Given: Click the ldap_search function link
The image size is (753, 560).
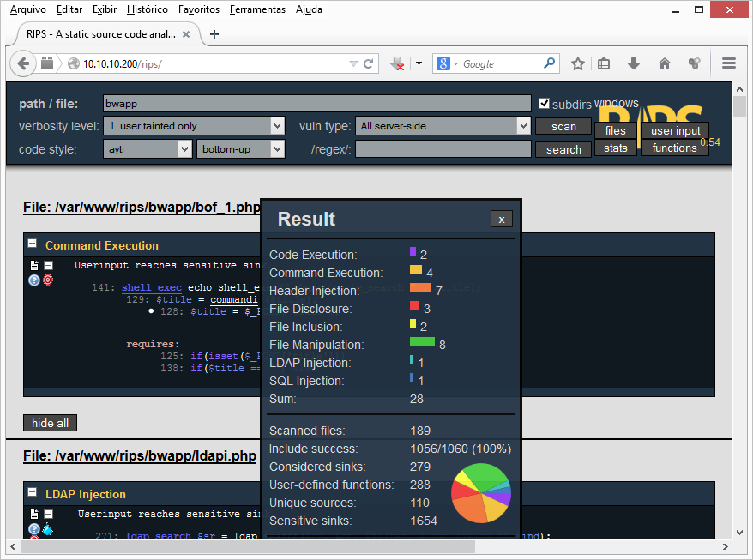Looking at the screenshot, I should 158,536.
